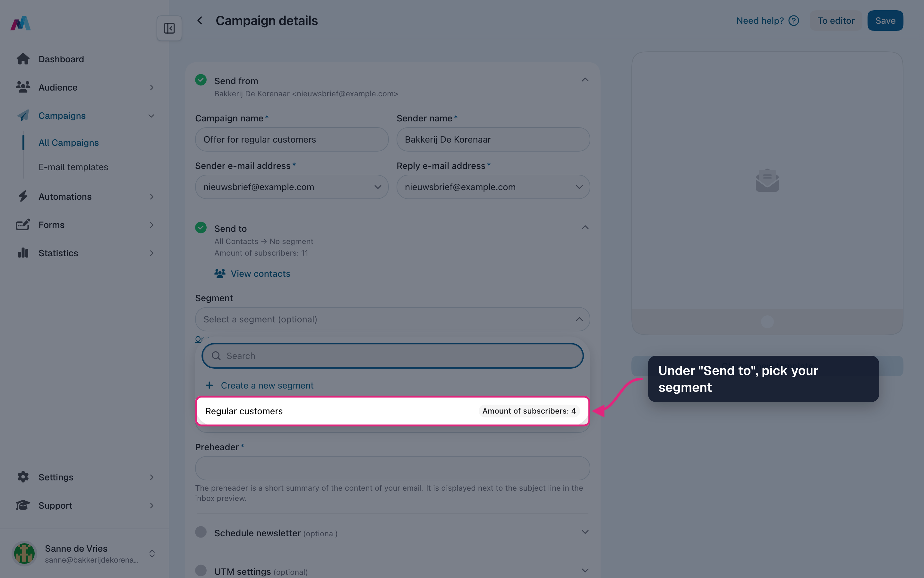This screenshot has width=924, height=578.
Task: Click Sanne de Vries avatar
Action: 24,554
